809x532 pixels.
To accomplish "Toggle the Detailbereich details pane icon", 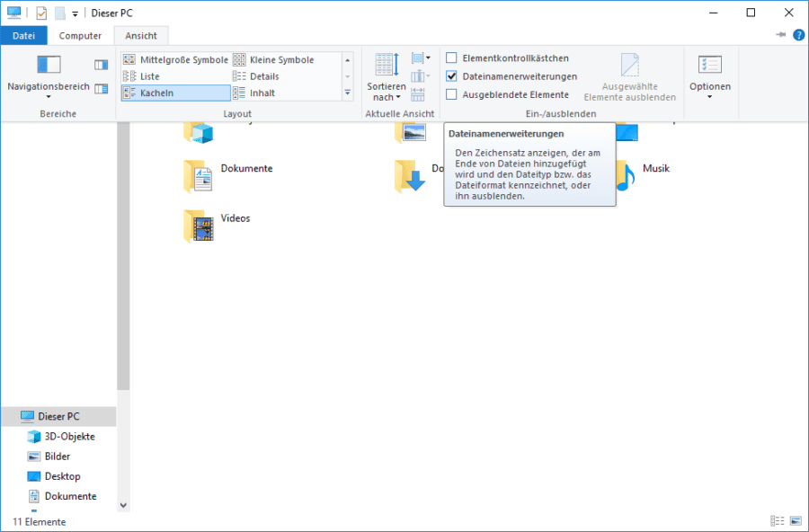I will (x=101, y=89).
